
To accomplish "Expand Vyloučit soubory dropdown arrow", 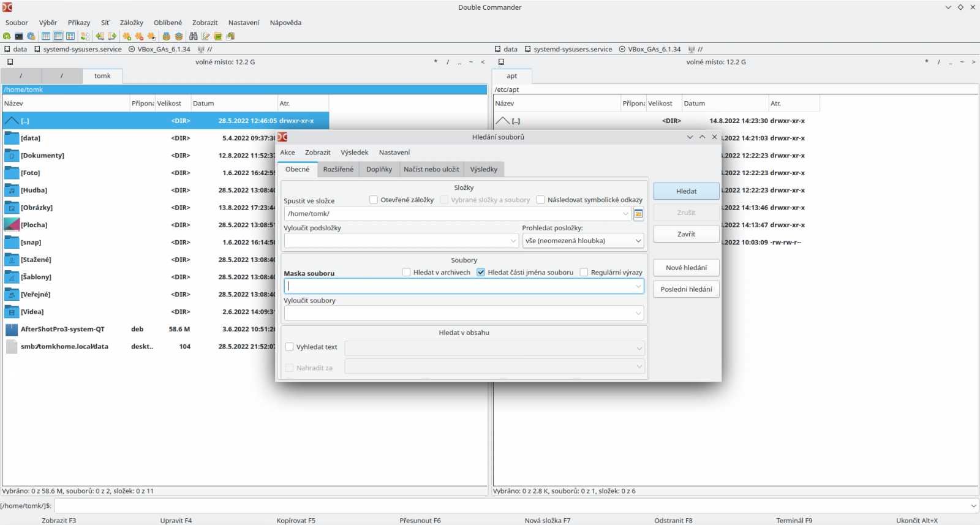I will click(x=638, y=313).
